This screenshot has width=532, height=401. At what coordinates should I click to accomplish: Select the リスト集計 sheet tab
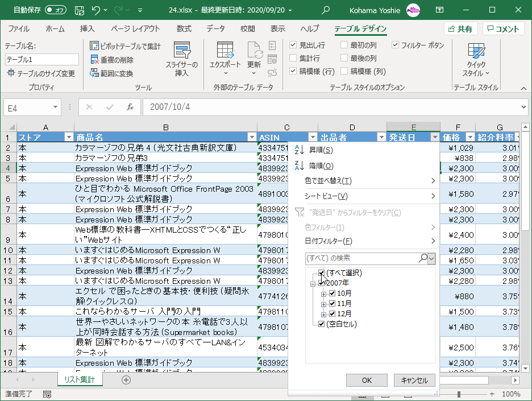80,379
